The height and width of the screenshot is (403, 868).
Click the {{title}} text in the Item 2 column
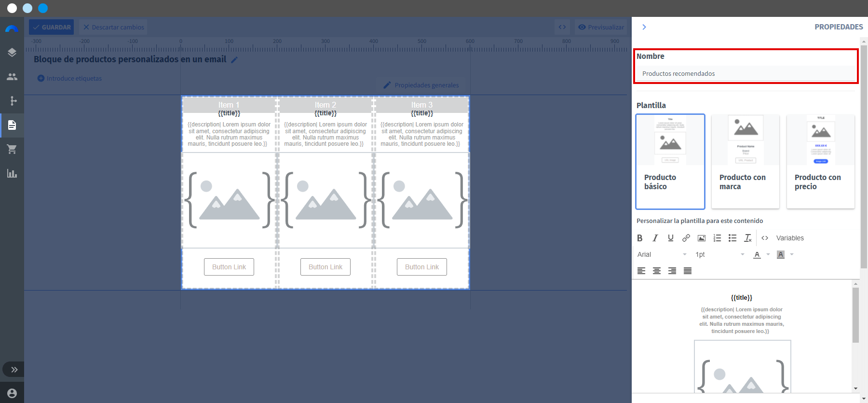[x=325, y=113]
